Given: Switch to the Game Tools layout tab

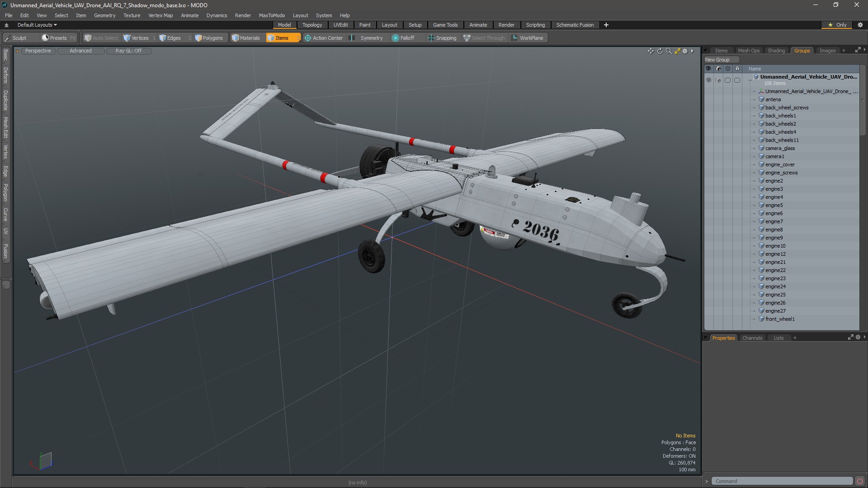Looking at the screenshot, I should pyautogui.click(x=445, y=25).
